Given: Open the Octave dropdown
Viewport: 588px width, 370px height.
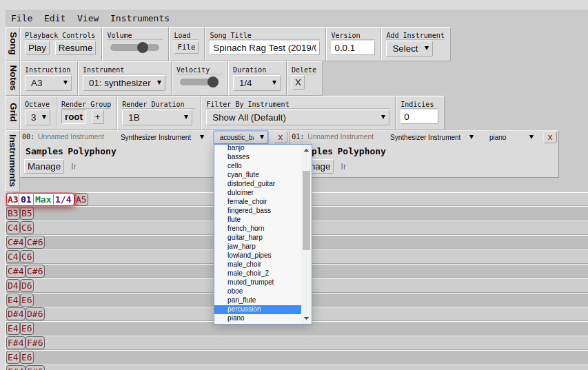Looking at the screenshot, I should point(37,117).
